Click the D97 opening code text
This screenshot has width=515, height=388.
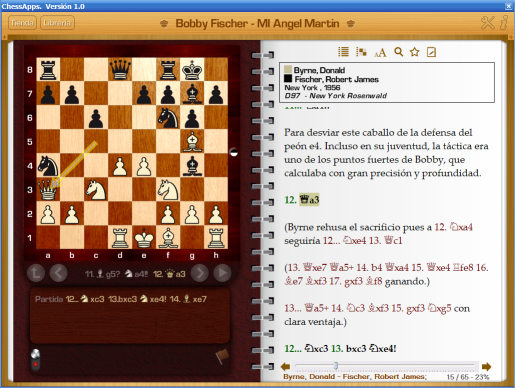292,96
